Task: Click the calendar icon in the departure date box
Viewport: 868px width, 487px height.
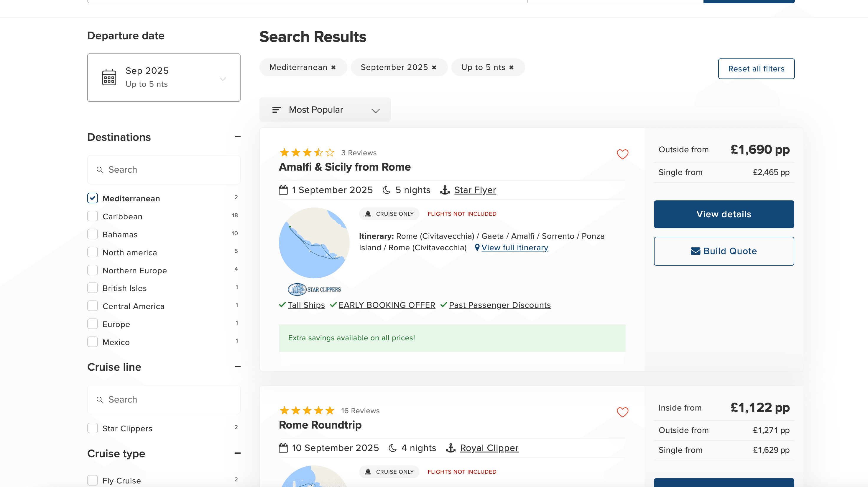Action: [x=108, y=77]
